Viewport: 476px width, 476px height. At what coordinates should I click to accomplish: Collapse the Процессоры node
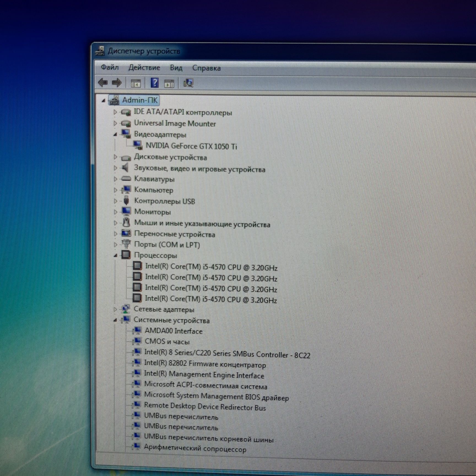[116, 255]
